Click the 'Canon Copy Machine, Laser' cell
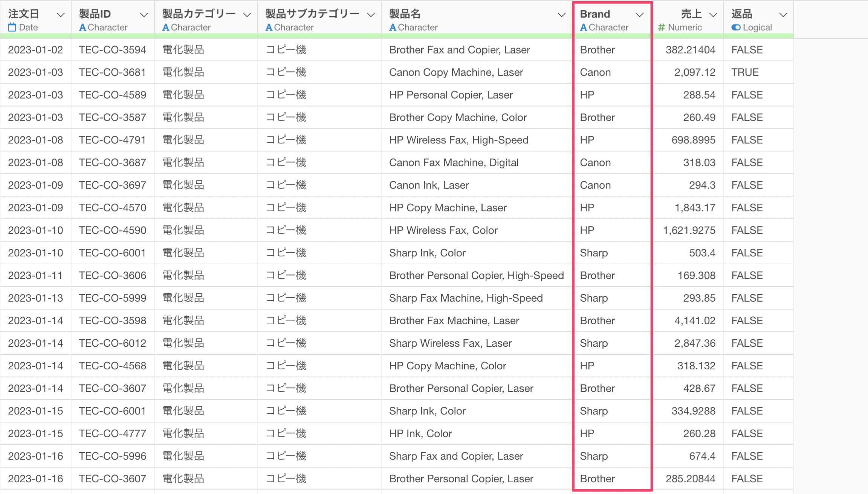This screenshot has height=494, width=868. [x=477, y=72]
